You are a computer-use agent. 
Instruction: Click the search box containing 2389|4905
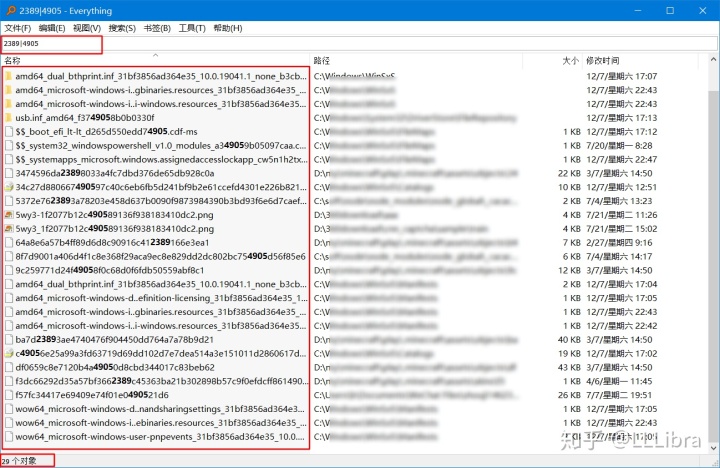(359, 44)
